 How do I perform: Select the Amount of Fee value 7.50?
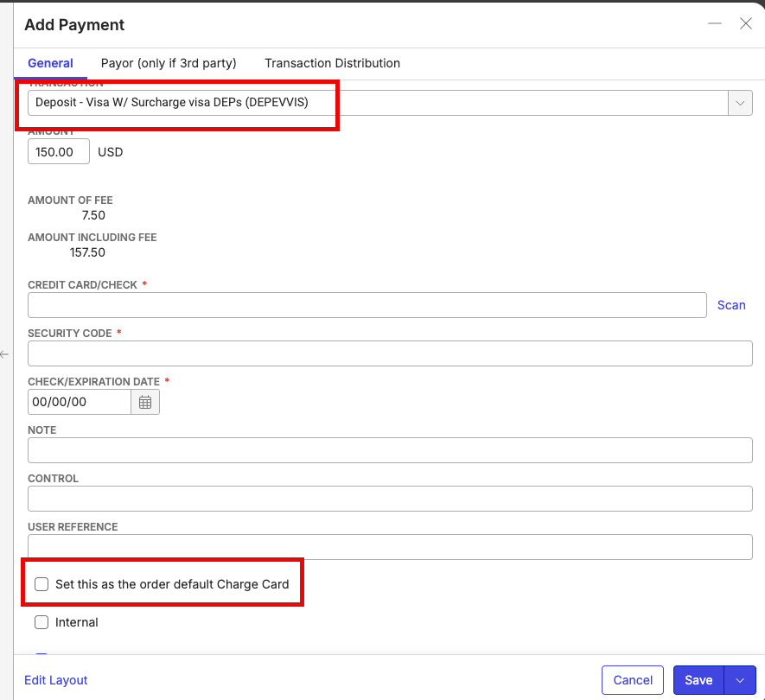click(x=93, y=215)
